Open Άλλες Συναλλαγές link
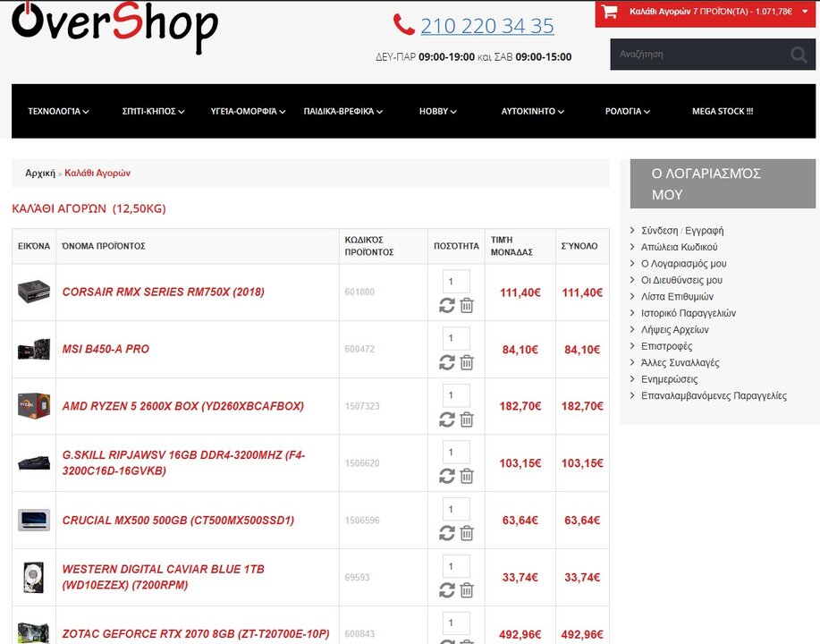820x644 pixels. click(681, 362)
